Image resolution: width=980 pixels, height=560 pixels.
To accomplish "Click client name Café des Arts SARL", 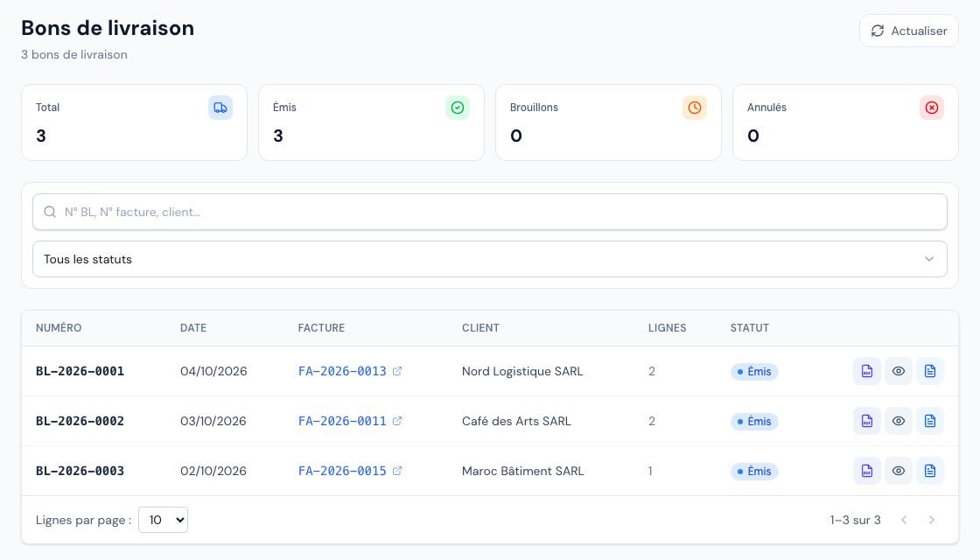I will click(x=516, y=421).
